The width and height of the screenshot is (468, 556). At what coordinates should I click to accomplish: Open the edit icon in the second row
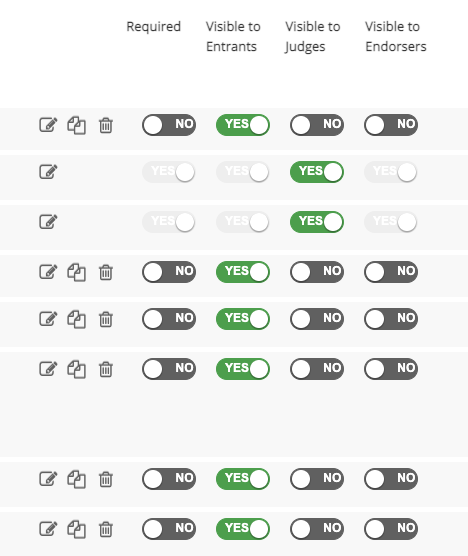pyautogui.click(x=48, y=172)
